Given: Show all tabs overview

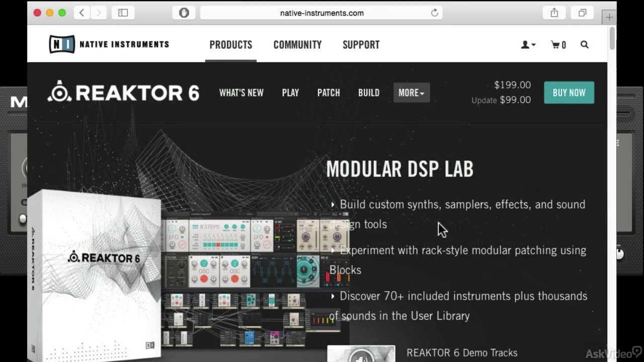Looking at the screenshot, I should pos(582,13).
